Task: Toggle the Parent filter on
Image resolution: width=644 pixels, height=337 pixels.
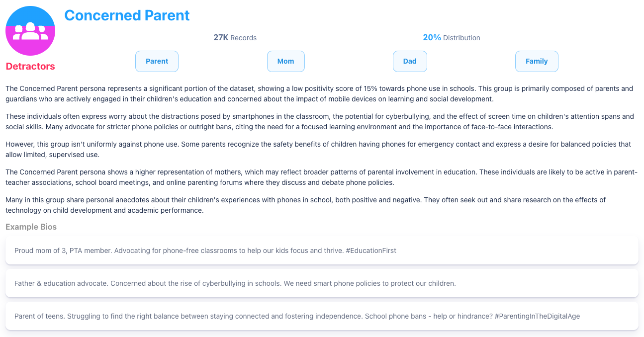Action: tap(157, 61)
